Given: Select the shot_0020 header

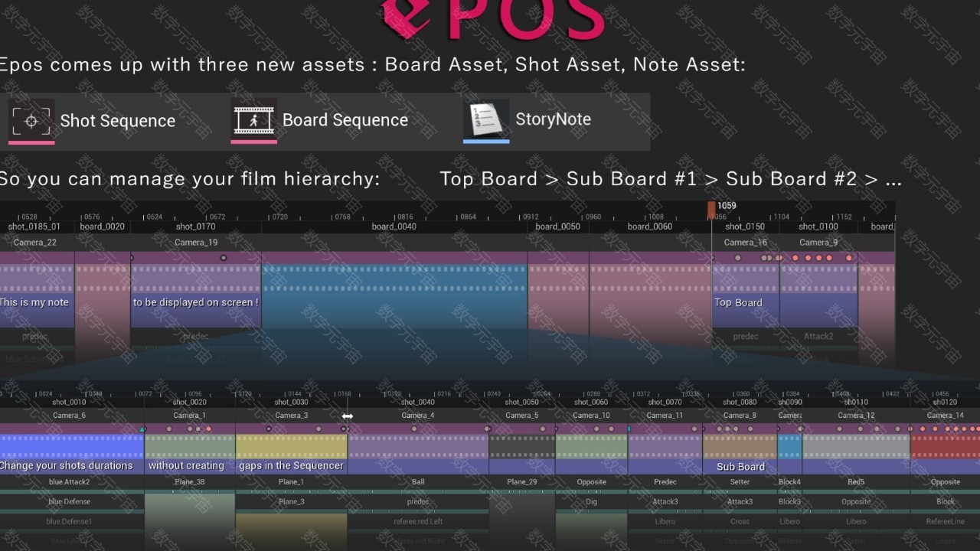Looking at the screenshot, I should (189, 402).
